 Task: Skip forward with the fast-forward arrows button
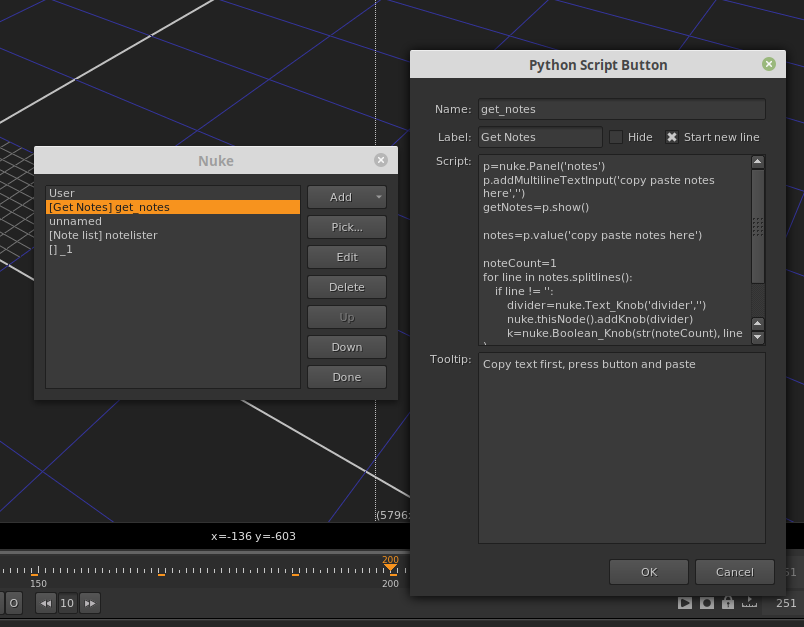pyautogui.click(x=90, y=603)
